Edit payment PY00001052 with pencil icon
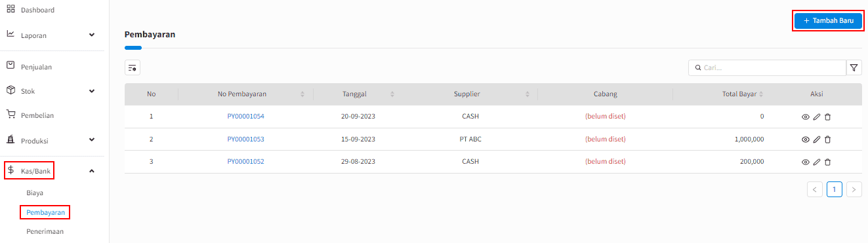The height and width of the screenshot is (243, 868). [816, 162]
